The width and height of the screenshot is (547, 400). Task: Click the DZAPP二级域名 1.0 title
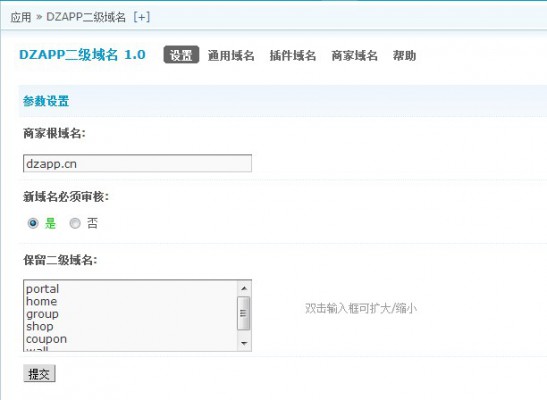[82, 55]
